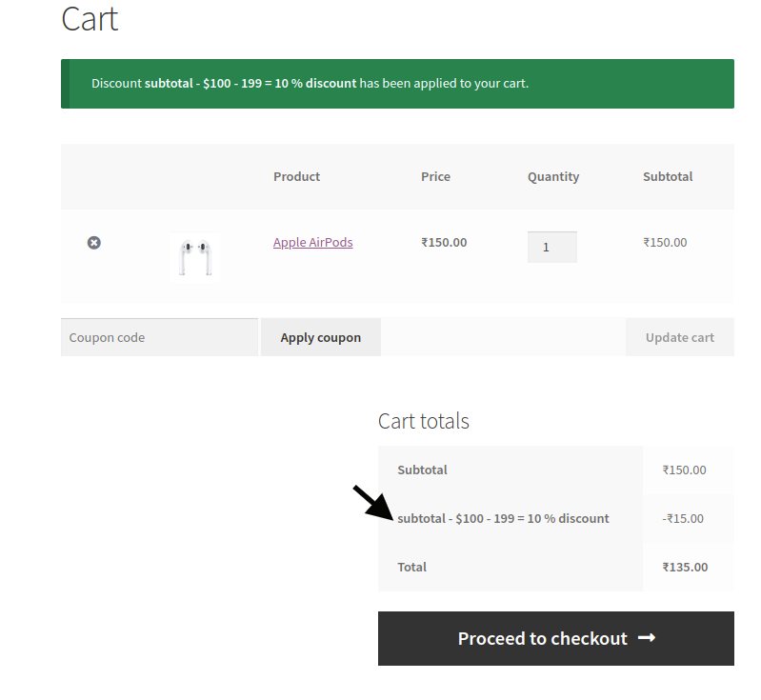Click the Subtotal column header in product table

tap(668, 177)
